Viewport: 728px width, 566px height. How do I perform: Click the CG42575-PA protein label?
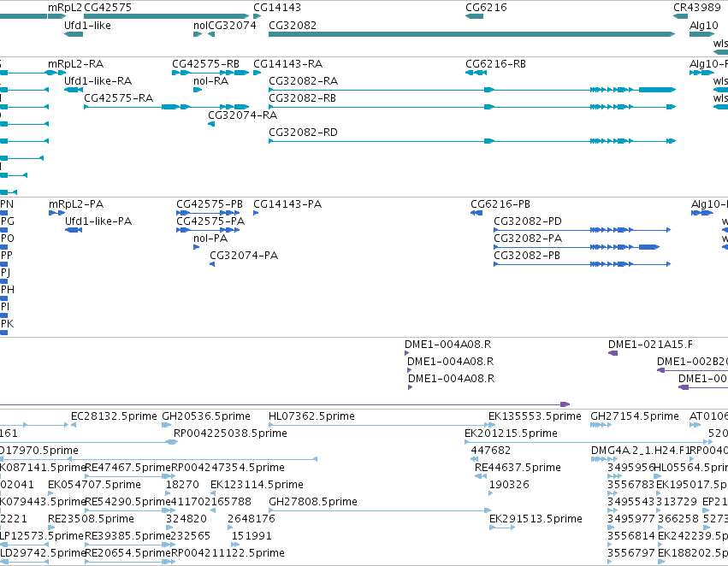210,221
